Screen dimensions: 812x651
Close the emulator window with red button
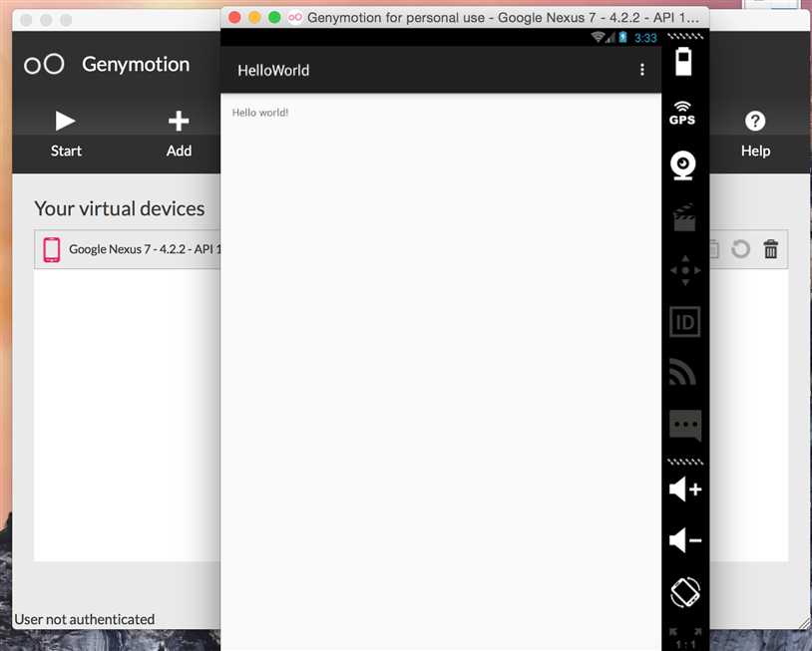234,18
